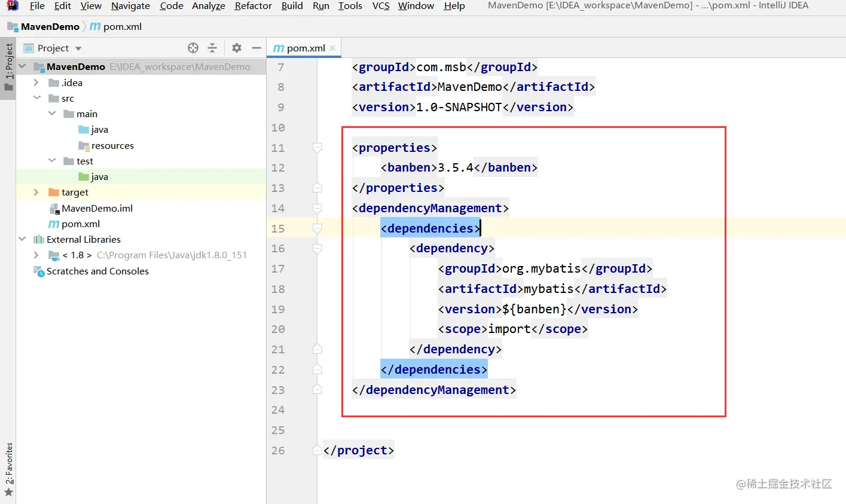Collapse the main folder

pyautogui.click(x=52, y=114)
